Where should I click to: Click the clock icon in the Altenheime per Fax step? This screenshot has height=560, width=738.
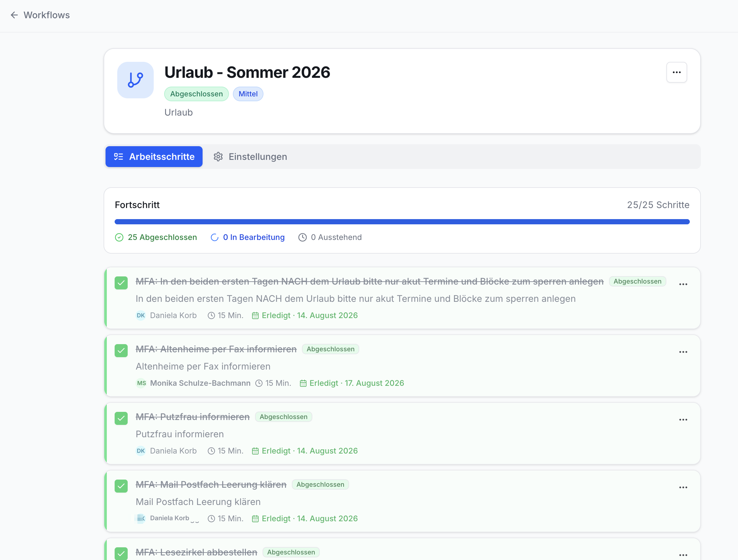[259, 384]
